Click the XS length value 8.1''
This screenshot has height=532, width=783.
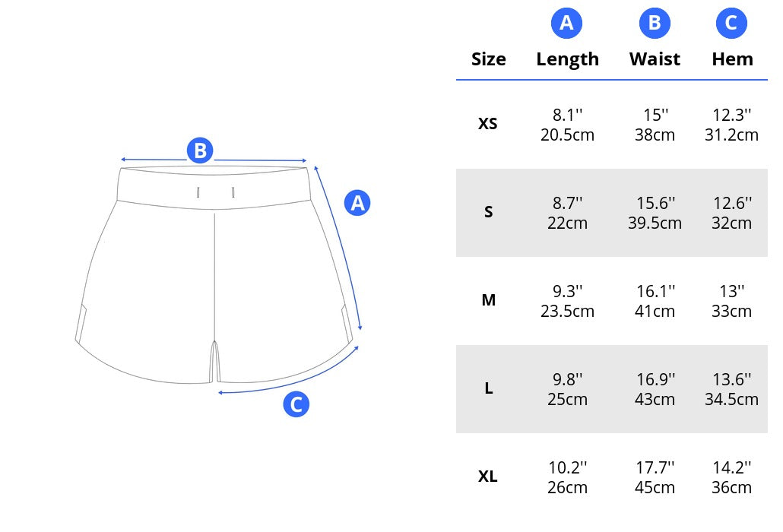tap(567, 116)
